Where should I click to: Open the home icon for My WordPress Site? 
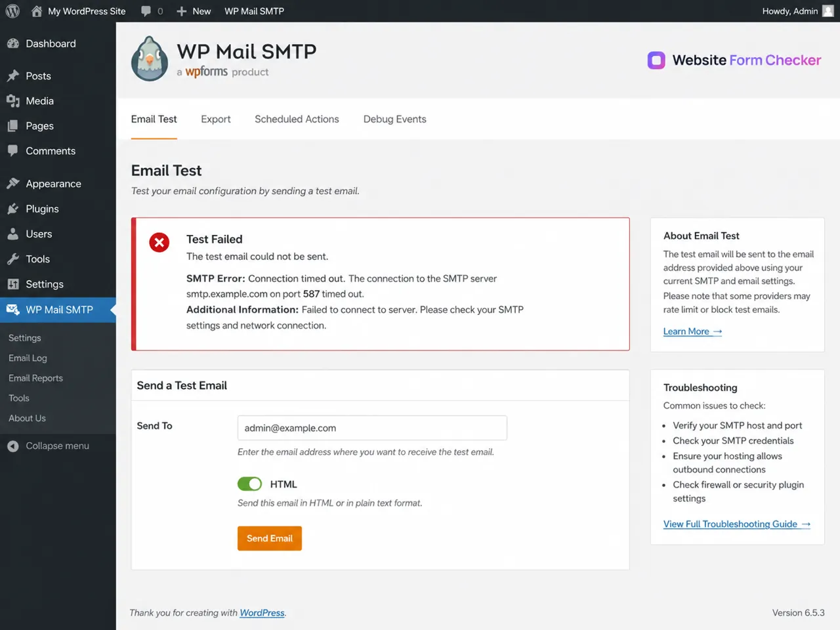pos(37,11)
